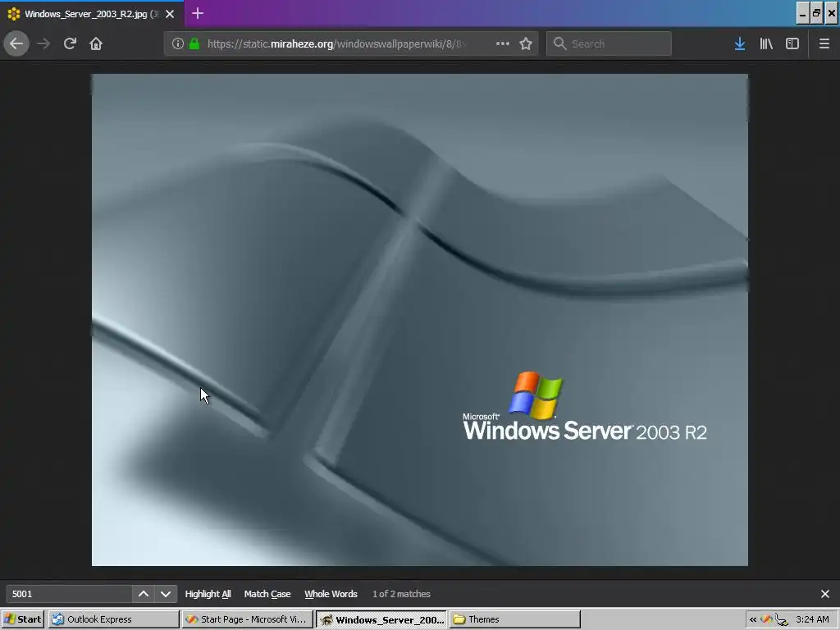Jump to next find match
840x630 pixels.
click(x=166, y=594)
